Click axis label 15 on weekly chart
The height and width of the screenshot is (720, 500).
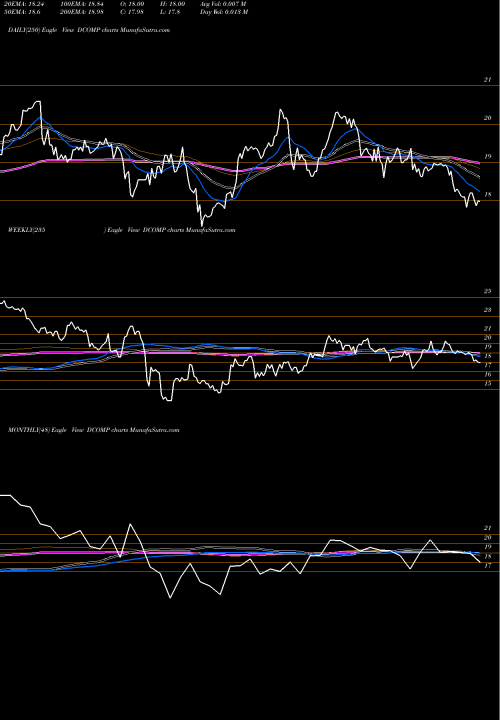488,383
